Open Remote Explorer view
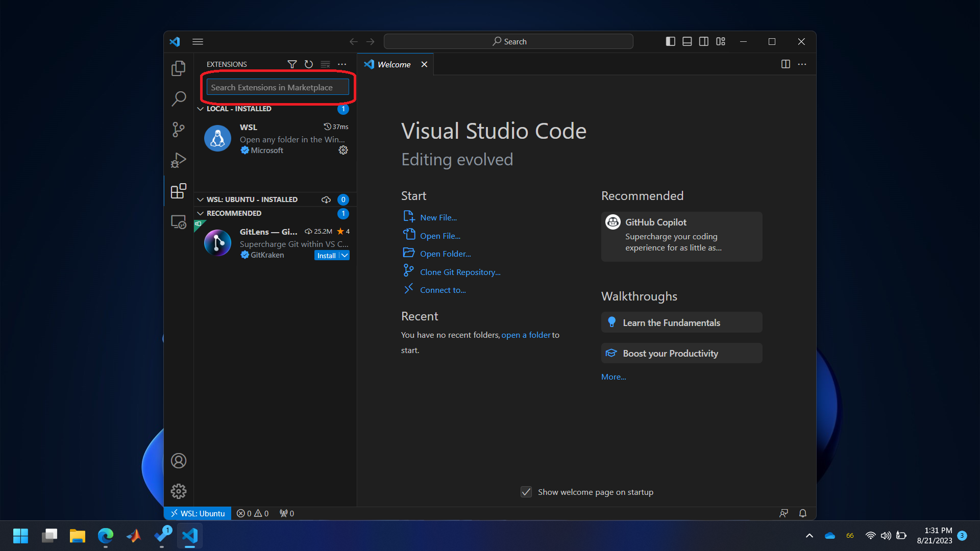The image size is (980, 551). click(x=178, y=222)
